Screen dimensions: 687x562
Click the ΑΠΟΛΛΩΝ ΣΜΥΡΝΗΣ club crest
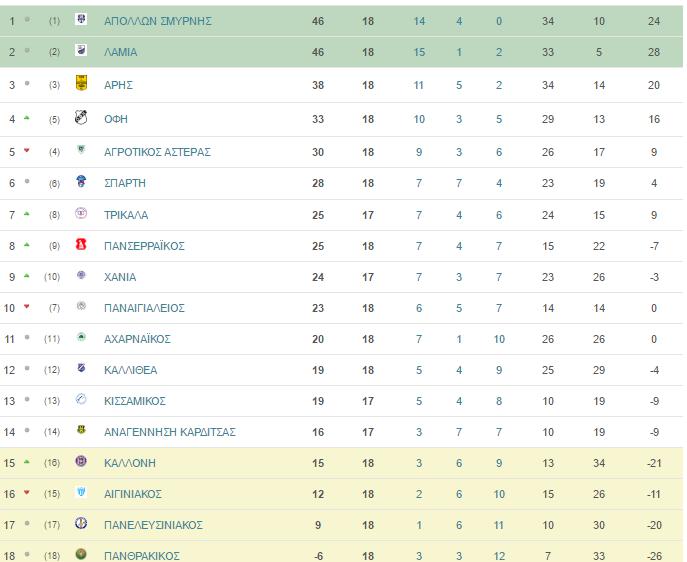click(81, 19)
